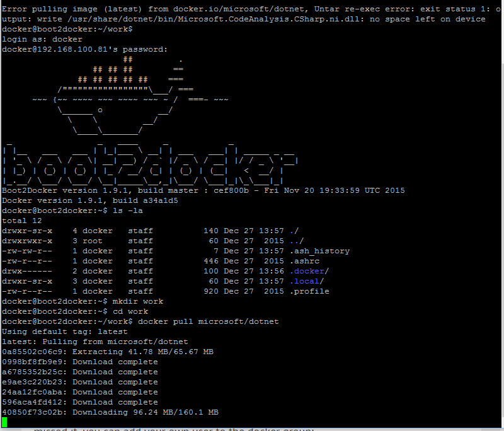The height and width of the screenshot is (431, 504).
Task: Click the Boot2Docker version 1.9.1 line
Action: (x=203, y=190)
